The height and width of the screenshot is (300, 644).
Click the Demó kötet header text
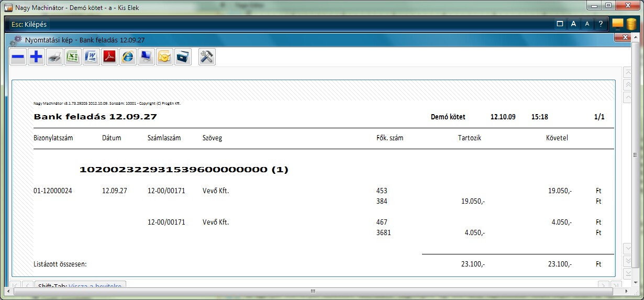coord(448,117)
